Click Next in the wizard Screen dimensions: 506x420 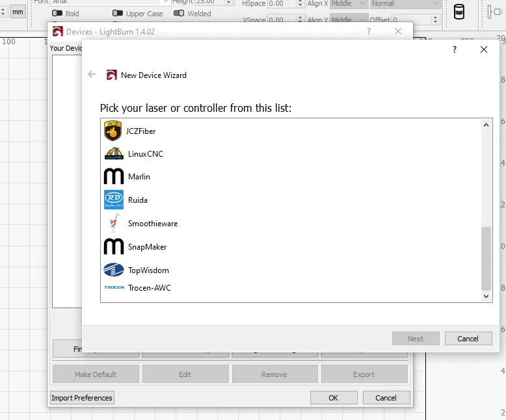416,338
